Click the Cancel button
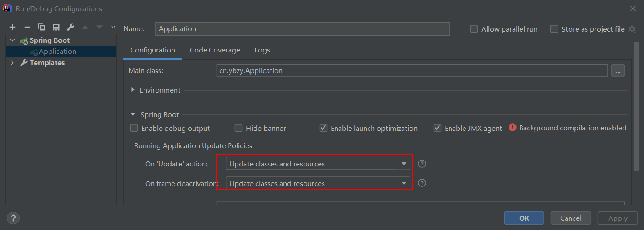 [x=571, y=218]
